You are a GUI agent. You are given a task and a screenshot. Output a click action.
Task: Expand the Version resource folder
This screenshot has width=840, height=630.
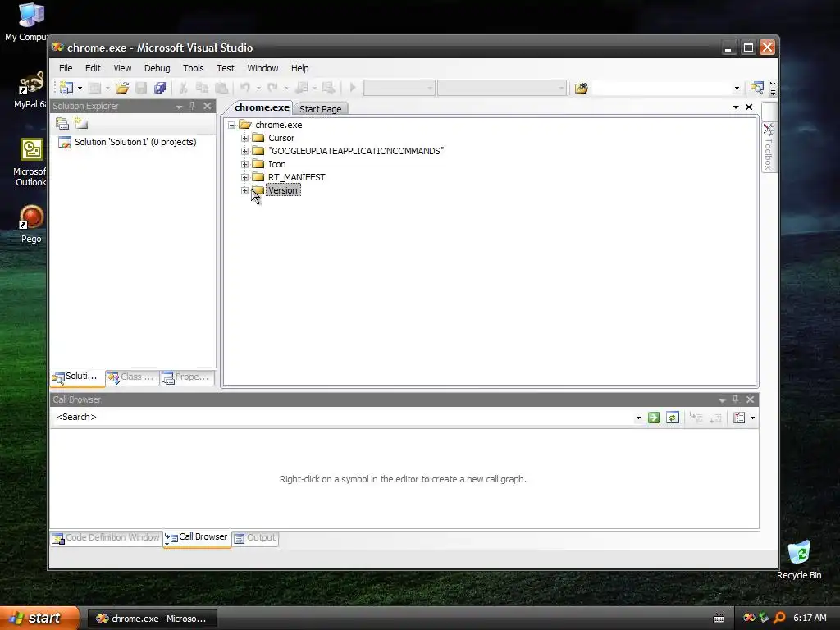(x=244, y=190)
